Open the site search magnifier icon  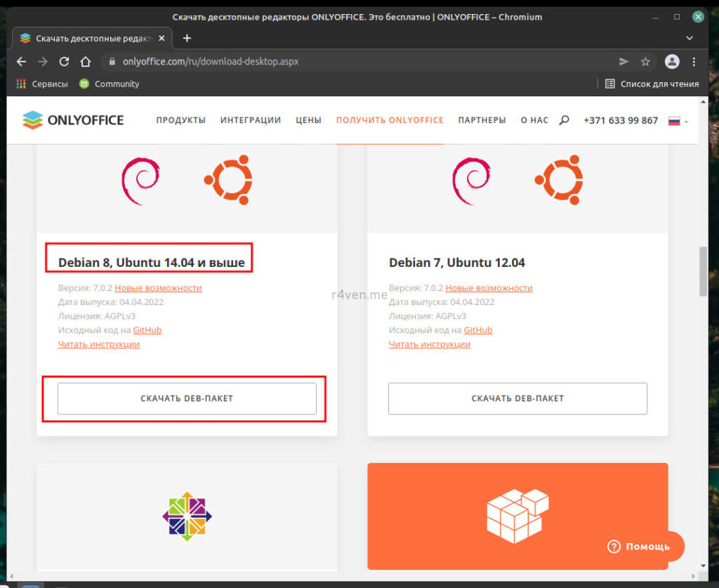click(564, 120)
